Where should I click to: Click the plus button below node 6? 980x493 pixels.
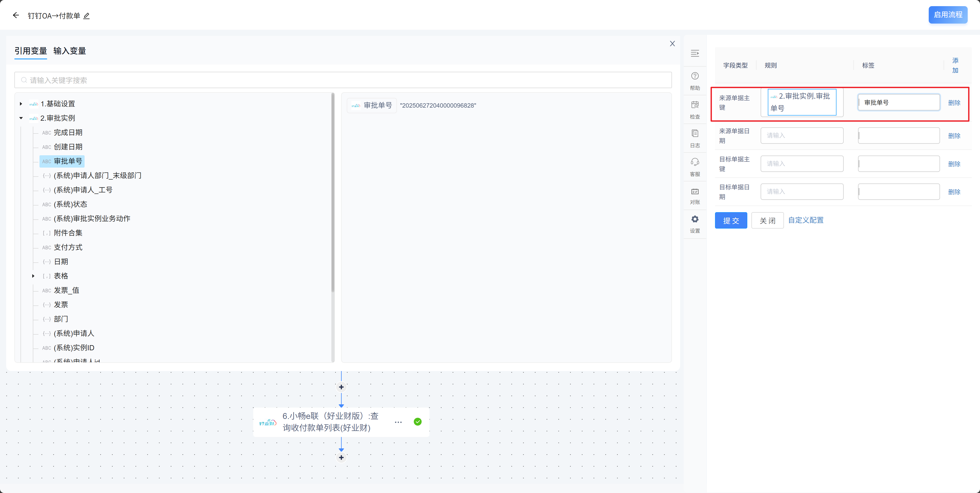341,458
